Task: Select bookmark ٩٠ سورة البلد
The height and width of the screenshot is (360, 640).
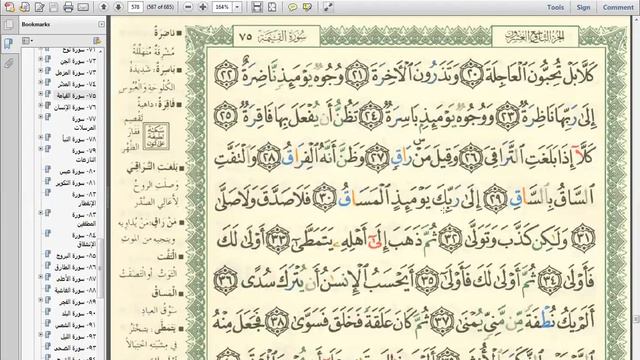Action: [x=78, y=313]
